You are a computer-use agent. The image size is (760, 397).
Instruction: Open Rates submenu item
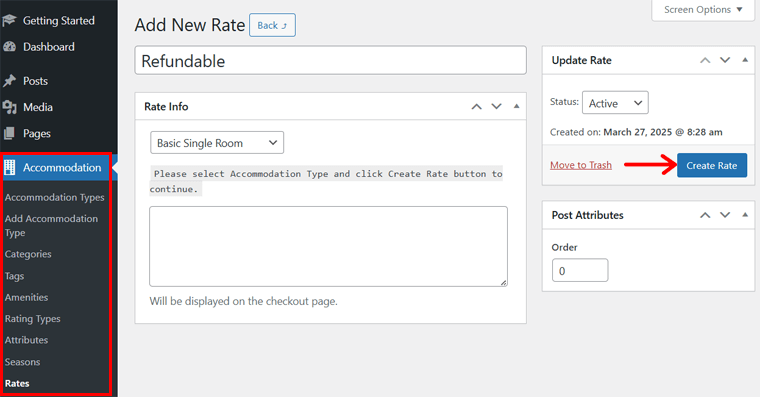tap(17, 383)
